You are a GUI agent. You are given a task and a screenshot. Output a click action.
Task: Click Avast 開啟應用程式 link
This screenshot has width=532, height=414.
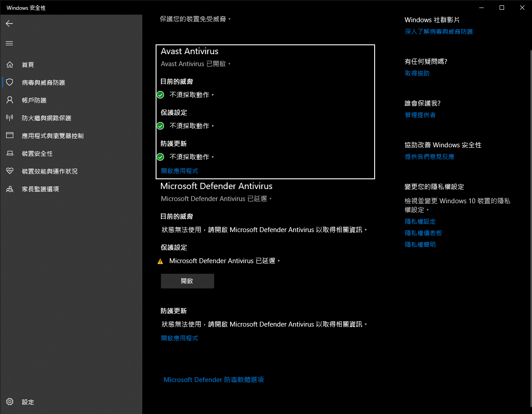[180, 171]
